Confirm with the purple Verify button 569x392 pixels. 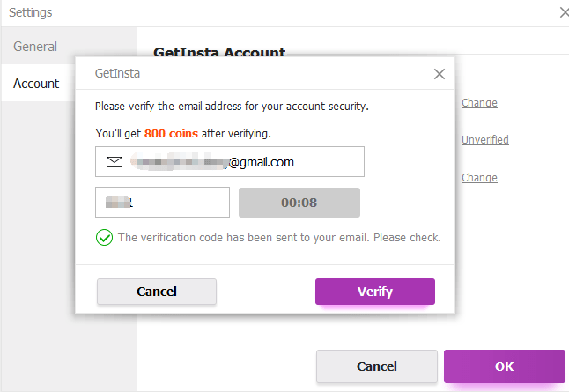pyautogui.click(x=375, y=292)
